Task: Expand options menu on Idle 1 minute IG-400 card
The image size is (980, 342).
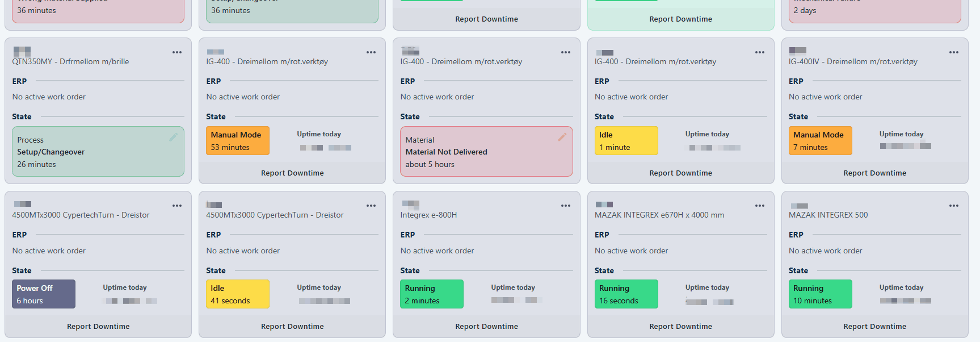Action: [759, 52]
